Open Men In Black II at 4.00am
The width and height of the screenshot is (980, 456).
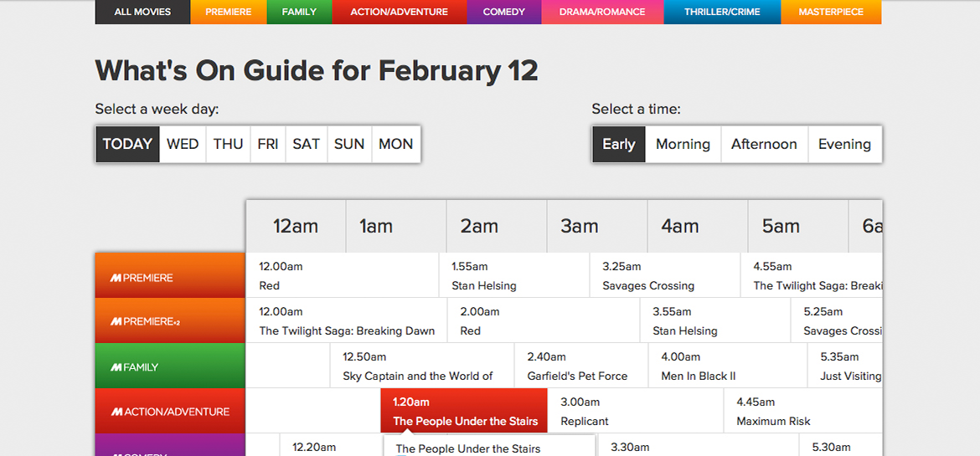tap(728, 366)
